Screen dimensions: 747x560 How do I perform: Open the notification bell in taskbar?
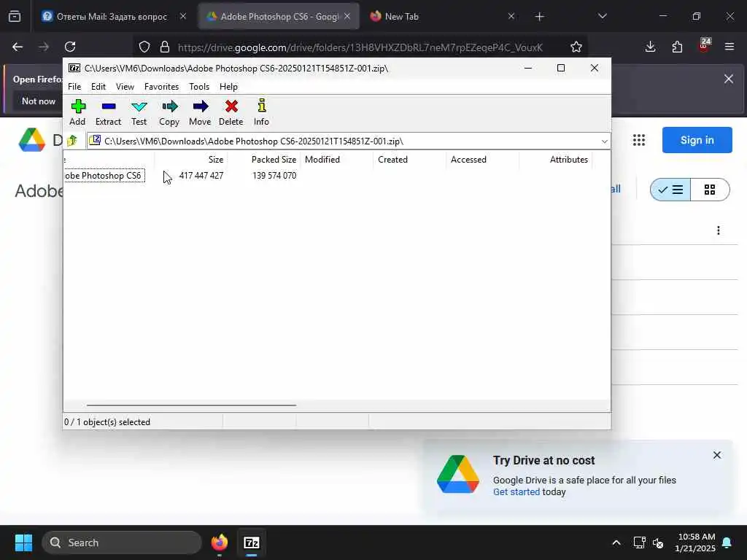[727, 542]
